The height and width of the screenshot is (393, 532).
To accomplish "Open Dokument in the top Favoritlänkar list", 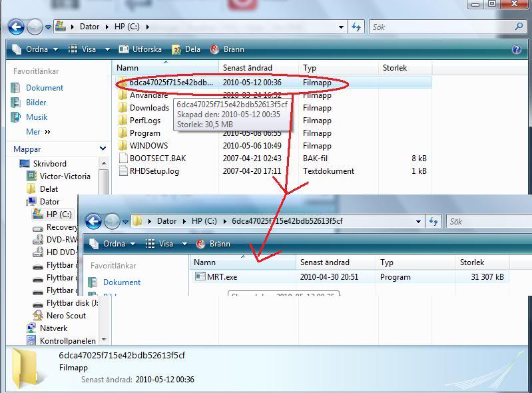I will [x=44, y=88].
